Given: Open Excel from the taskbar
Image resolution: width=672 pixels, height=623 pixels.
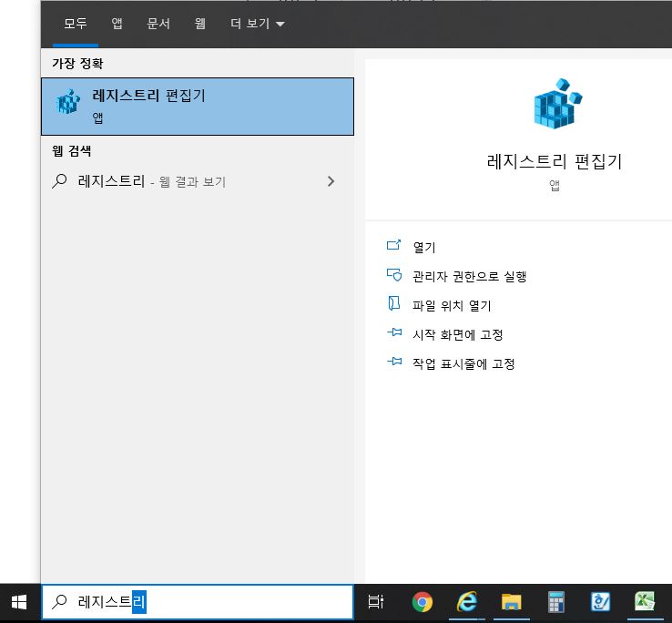Looking at the screenshot, I should point(645,601).
